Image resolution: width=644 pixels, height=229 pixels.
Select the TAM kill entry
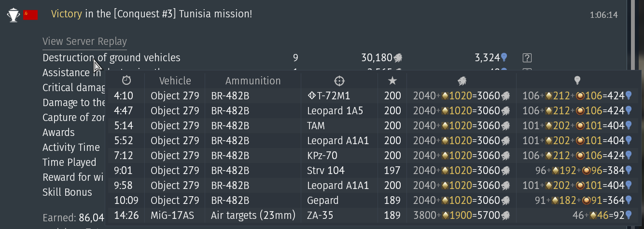tap(373, 126)
